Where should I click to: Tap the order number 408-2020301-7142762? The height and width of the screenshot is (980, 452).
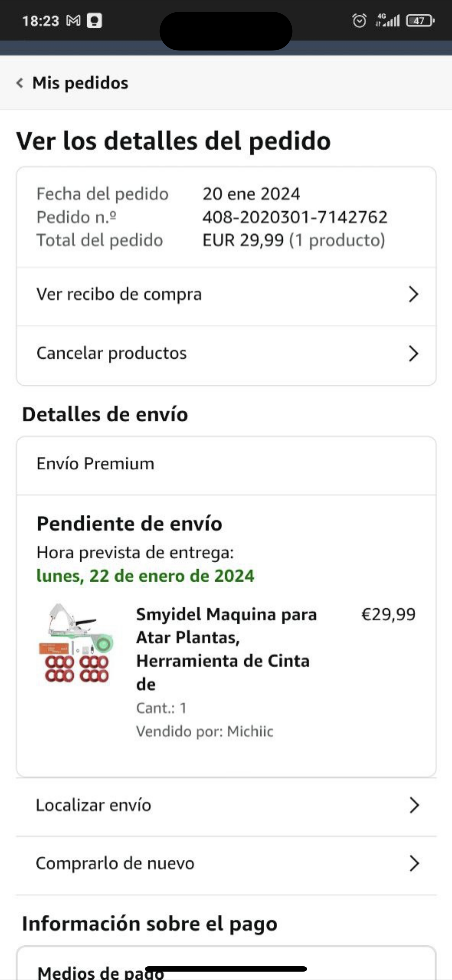click(295, 217)
